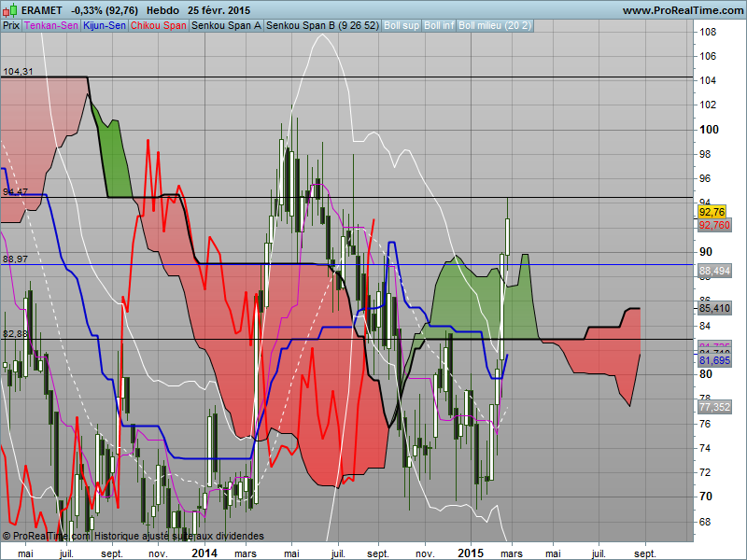Click the 82,88 horizontal line label
Image resolution: width=747 pixels, height=560 pixels.
pyautogui.click(x=15, y=334)
